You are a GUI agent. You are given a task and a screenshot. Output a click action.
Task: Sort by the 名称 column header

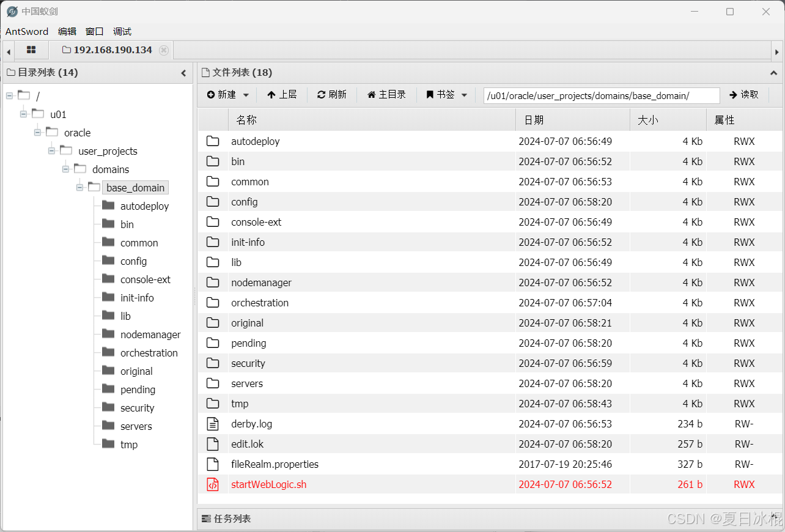point(372,120)
